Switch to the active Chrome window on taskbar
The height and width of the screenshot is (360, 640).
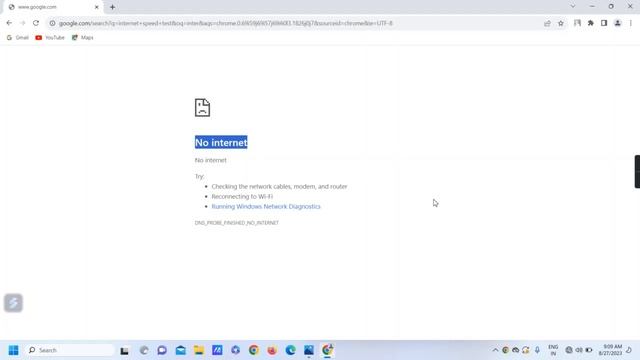pyautogui.click(x=327, y=350)
